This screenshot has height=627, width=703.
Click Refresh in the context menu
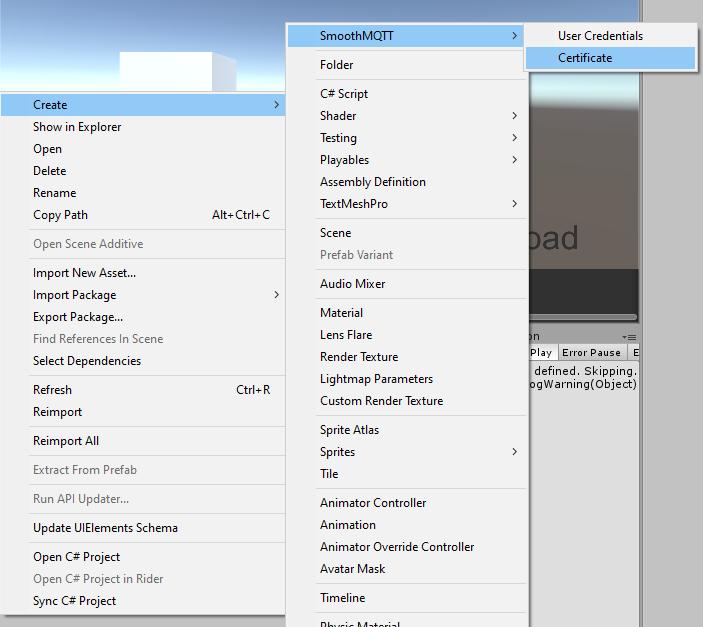[143, 390]
